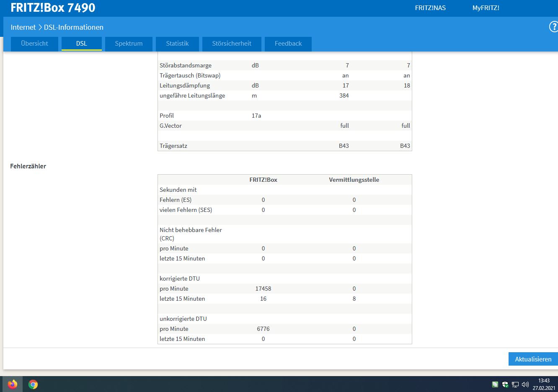Select the unkorrigierte DTU value 6776
Viewport: 558px width, 392px height.
pyautogui.click(x=263, y=329)
